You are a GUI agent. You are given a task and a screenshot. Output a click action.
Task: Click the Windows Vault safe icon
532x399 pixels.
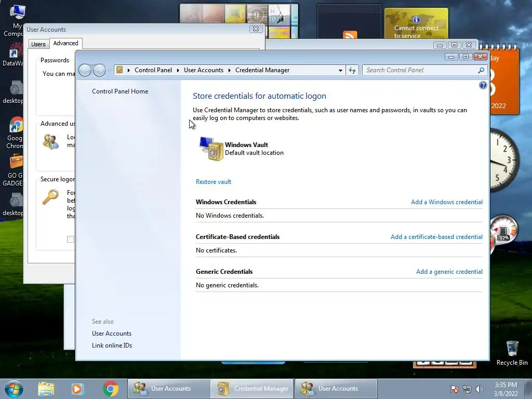point(211,149)
